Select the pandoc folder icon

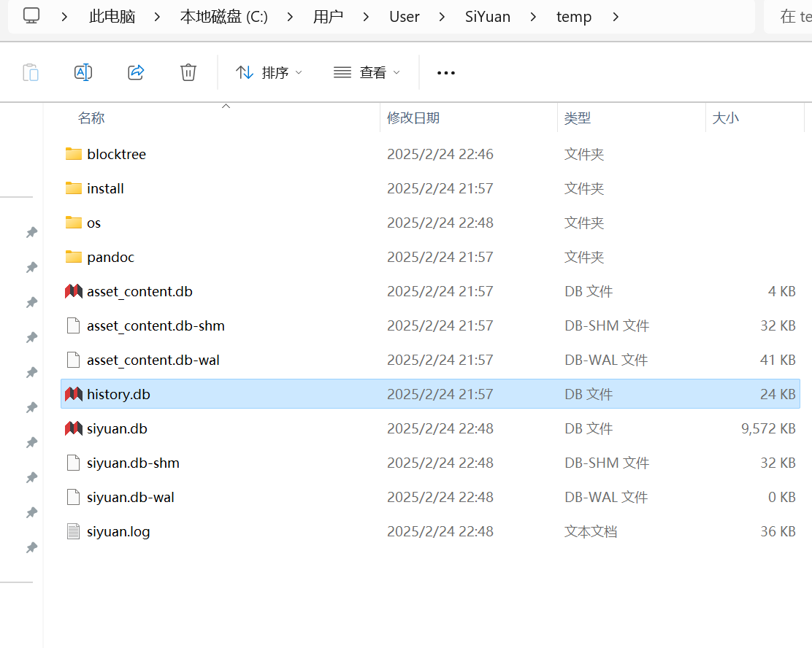tap(74, 257)
